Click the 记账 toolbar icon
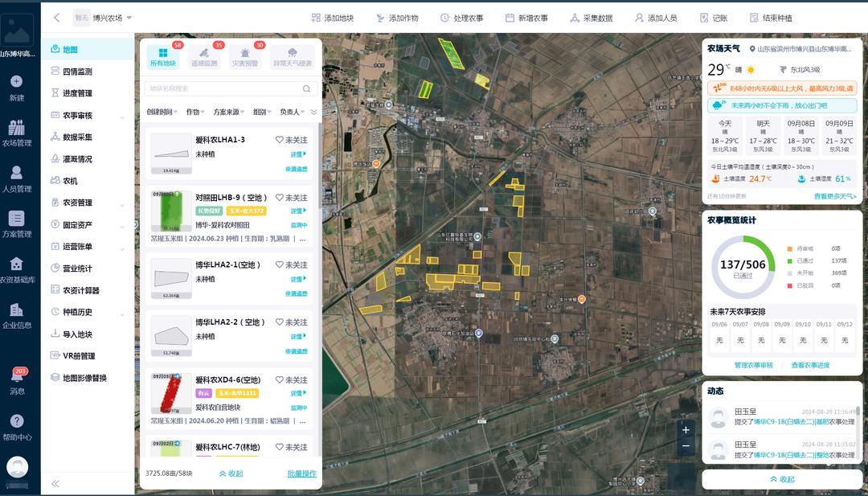Screen dimensions: 868x496 tap(704, 18)
